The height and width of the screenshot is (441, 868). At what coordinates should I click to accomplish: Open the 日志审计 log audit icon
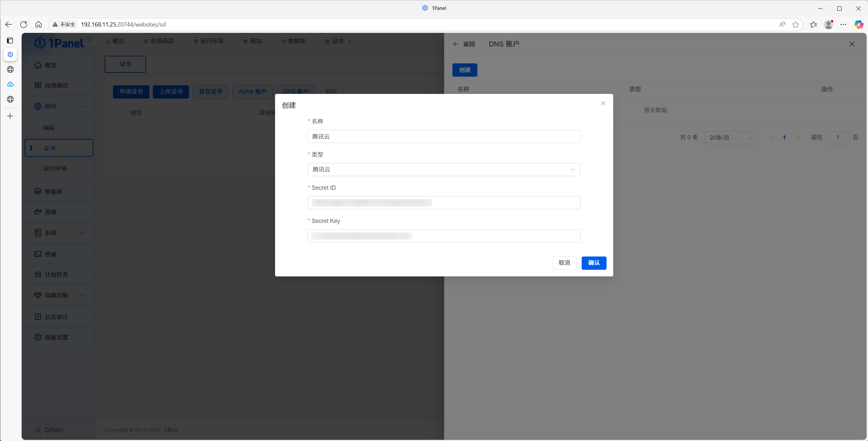(x=38, y=317)
